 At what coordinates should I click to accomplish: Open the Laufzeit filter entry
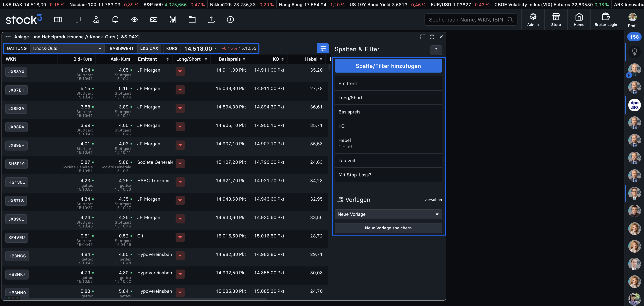tap(388, 160)
